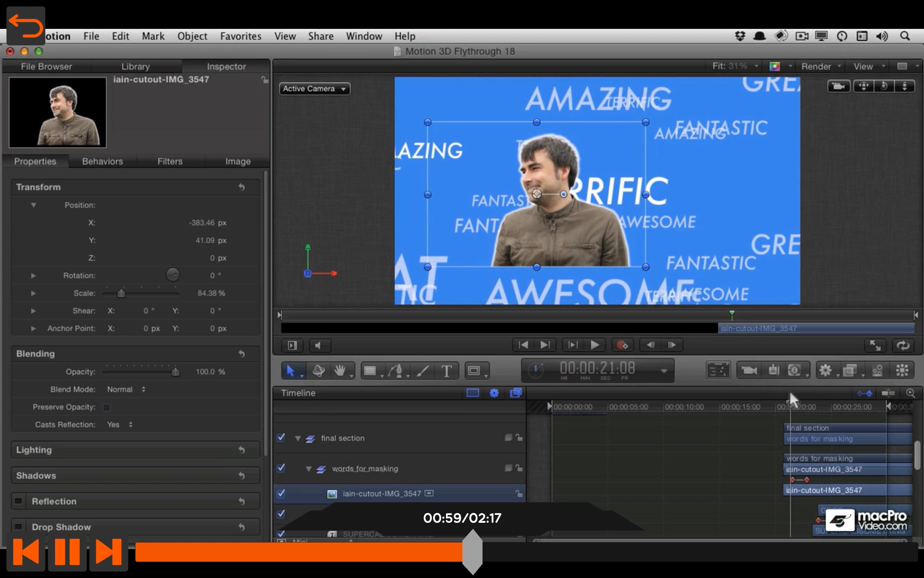This screenshot has width=924, height=578.
Task: Switch to the Library tab
Action: 135,66
